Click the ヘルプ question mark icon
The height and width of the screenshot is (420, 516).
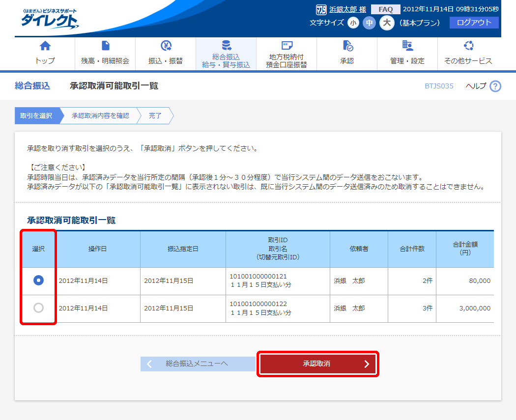(x=495, y=86)
